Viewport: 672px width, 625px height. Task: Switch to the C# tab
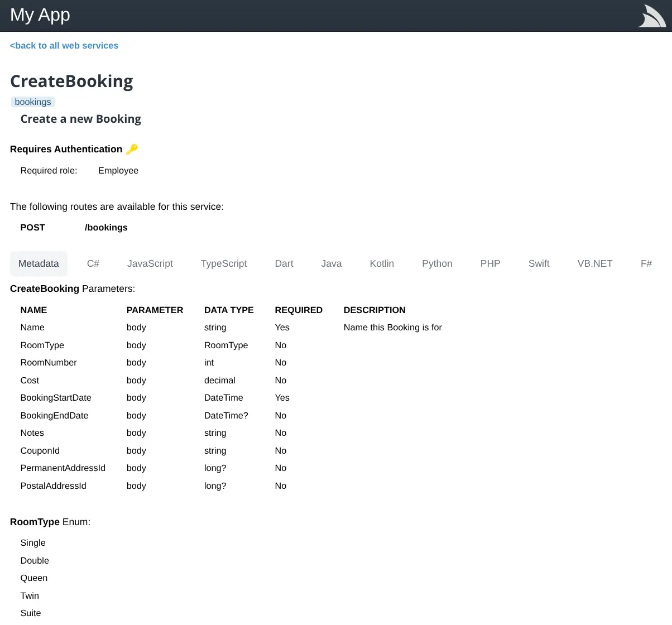93,263
